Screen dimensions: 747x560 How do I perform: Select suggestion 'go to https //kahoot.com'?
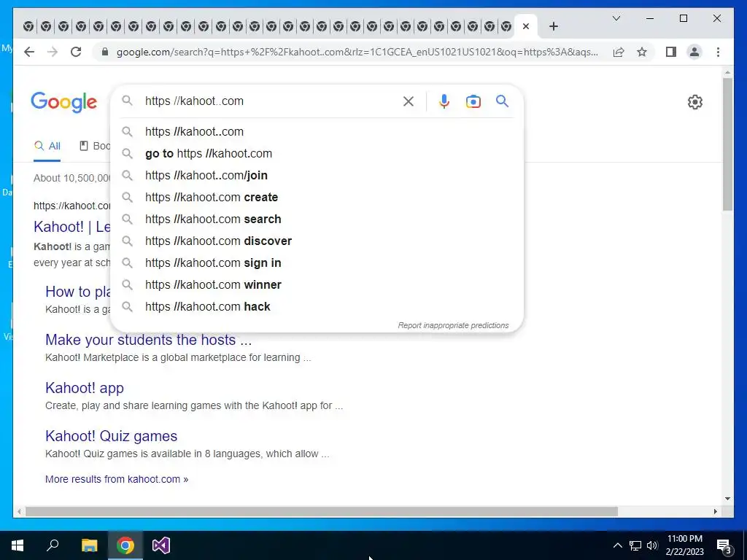(317, 153)
